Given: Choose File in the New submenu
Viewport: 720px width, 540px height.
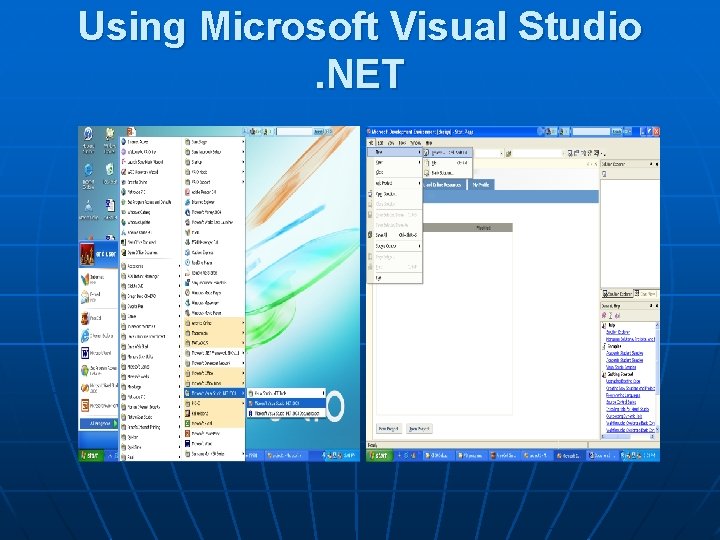Looking at the screenshot, I should [x=447, y=163].
